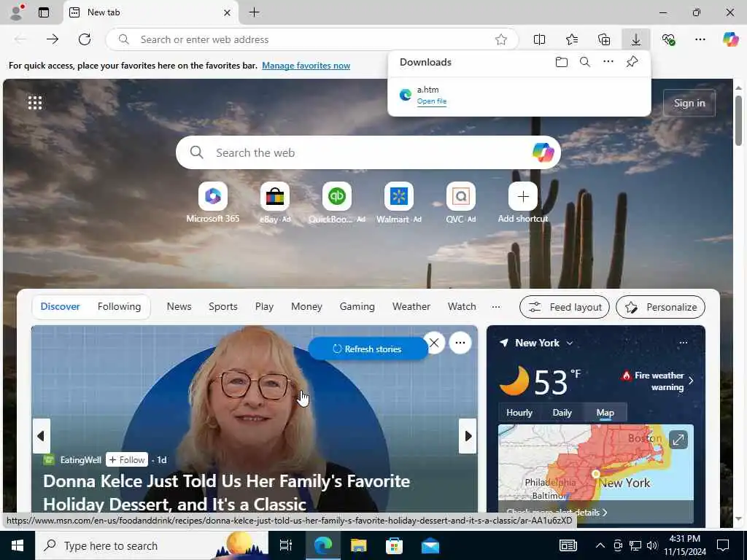The width and height of the screenshot is (747, 560).
Task: Open the Watch feed tab
Action: (462, 307)
